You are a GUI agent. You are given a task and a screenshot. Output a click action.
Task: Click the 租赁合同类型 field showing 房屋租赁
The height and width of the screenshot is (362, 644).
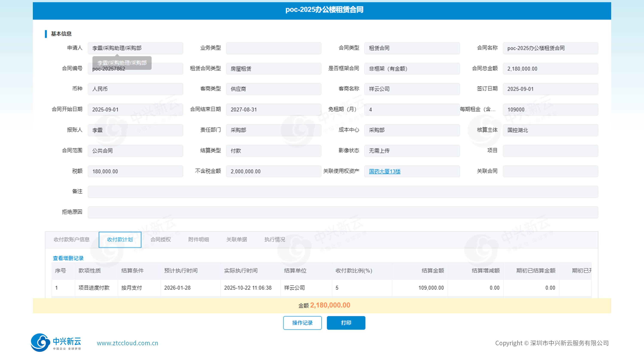click(273, 68)
